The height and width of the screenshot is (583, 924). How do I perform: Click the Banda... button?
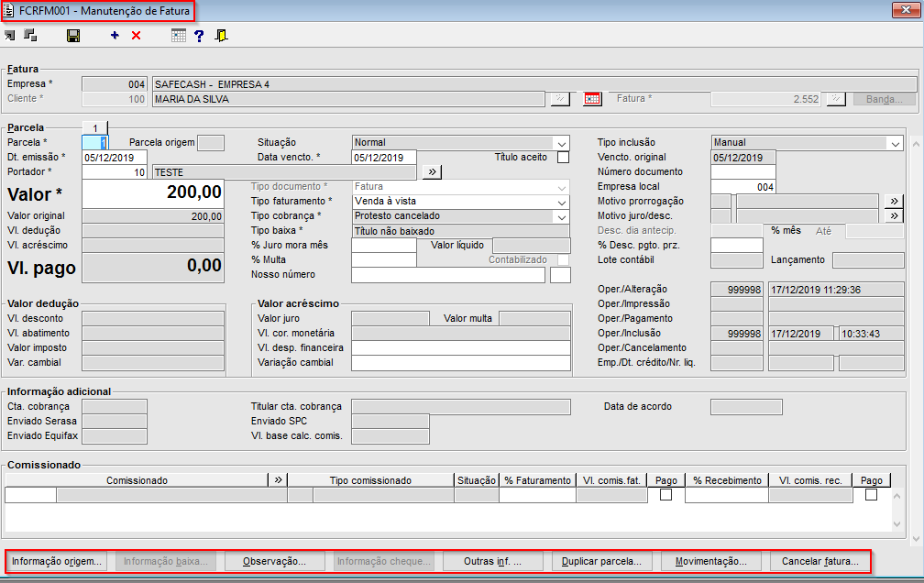tap(885, 99)
